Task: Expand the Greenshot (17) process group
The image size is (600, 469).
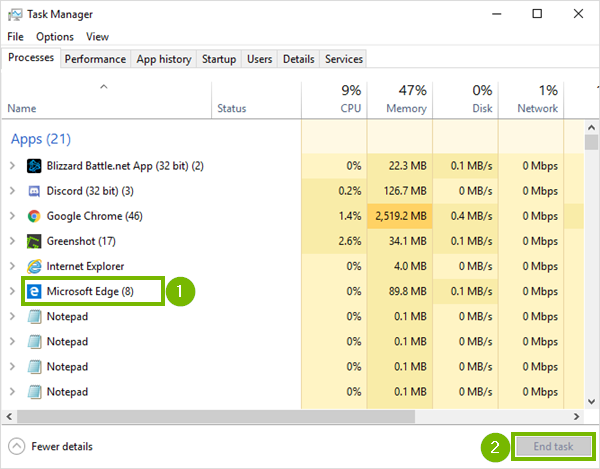Action: click(12, 241)
